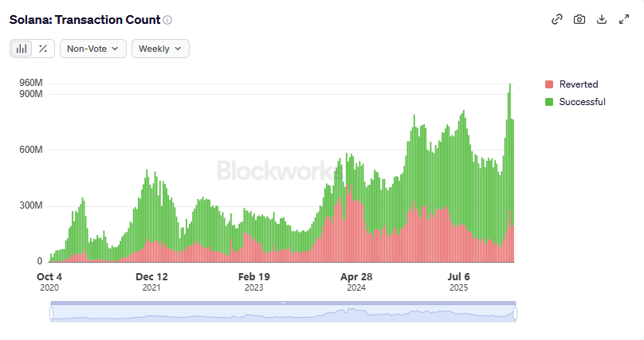The image size is (644, 340).
Task: Switch to absolute bar chart view
Action: coord(22,49)
